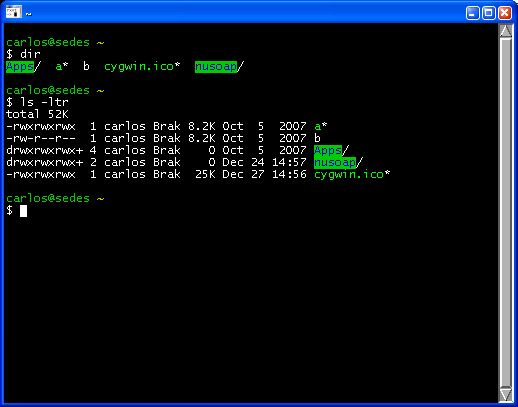Click the 'dir' command text

[x=30, y=54]
